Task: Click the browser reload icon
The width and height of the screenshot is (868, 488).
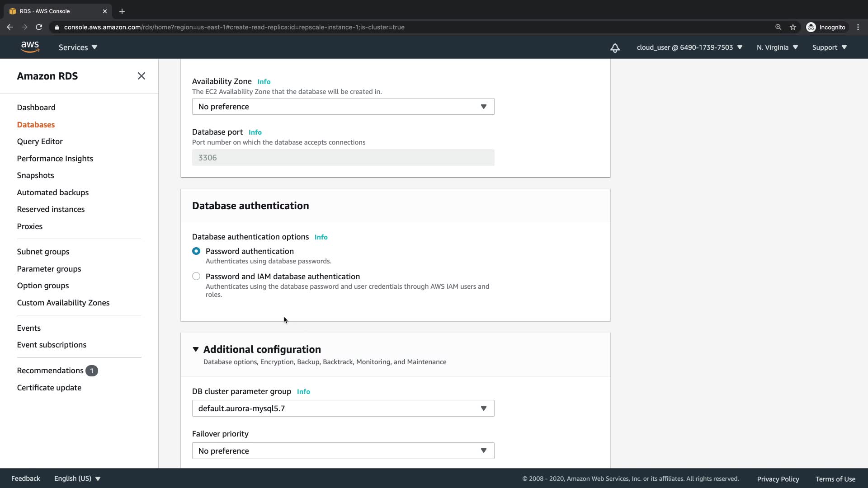Action: pyautogui.click(x=39, y=27)
